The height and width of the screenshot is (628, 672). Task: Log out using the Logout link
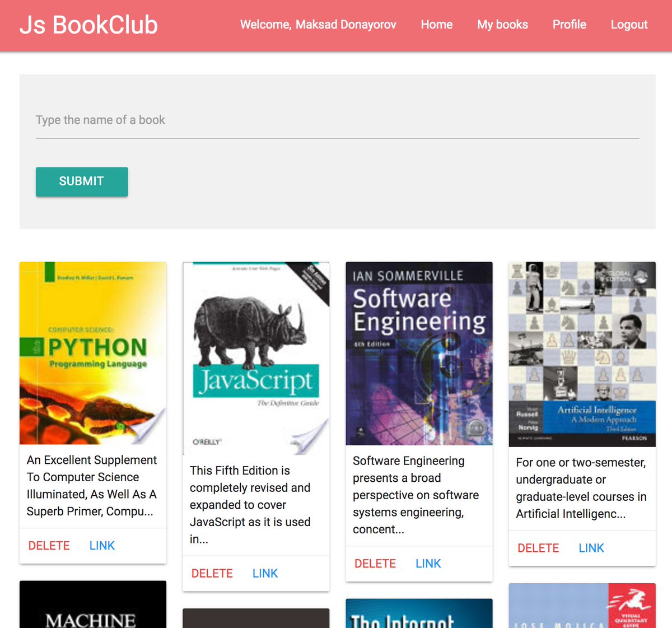coord(629,25)
